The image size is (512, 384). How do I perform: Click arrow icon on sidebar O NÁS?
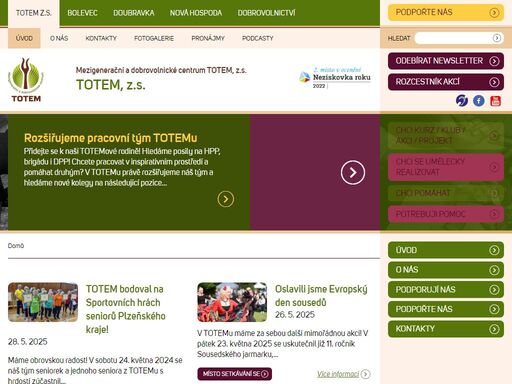point(494,270)
